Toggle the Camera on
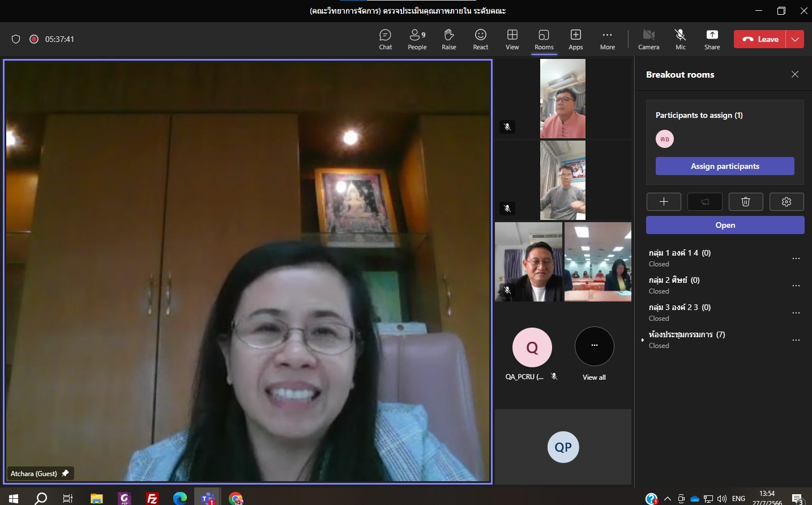Viewport: 812px width, 505px height. (648, 39)
